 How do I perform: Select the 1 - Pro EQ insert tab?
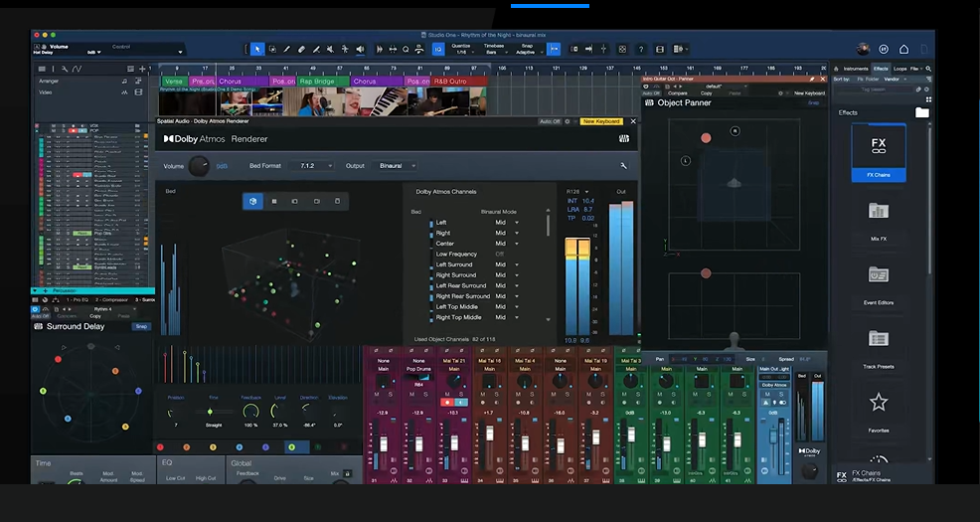click(79, 300)
